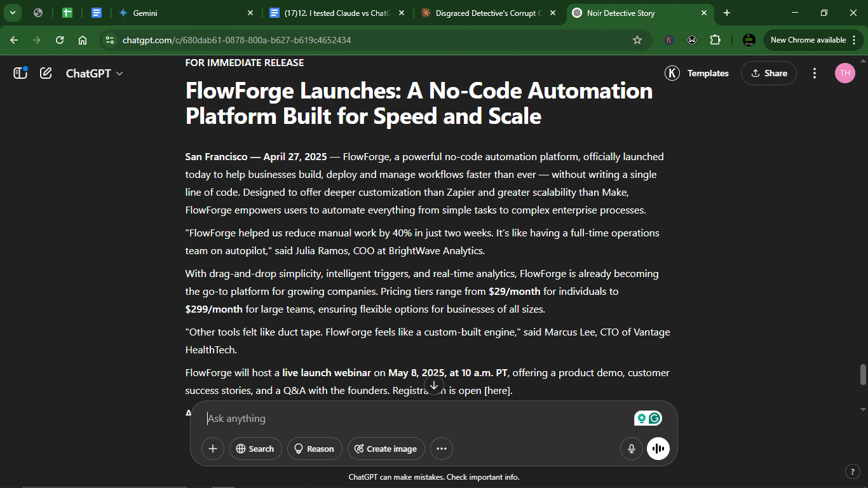Click the May 8, 2025, at 10 a.m. PT text

449,373
